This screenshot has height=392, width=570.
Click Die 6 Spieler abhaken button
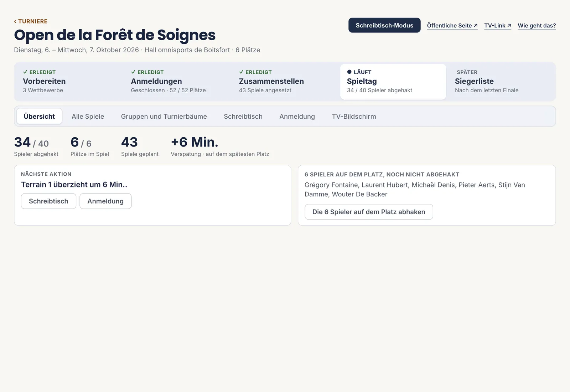369,212
